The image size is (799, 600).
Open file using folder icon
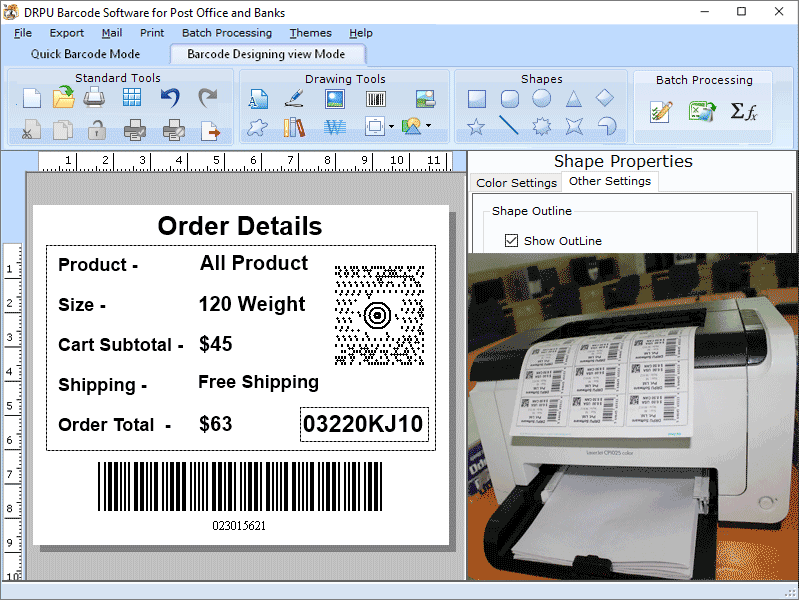click(63, 97)
